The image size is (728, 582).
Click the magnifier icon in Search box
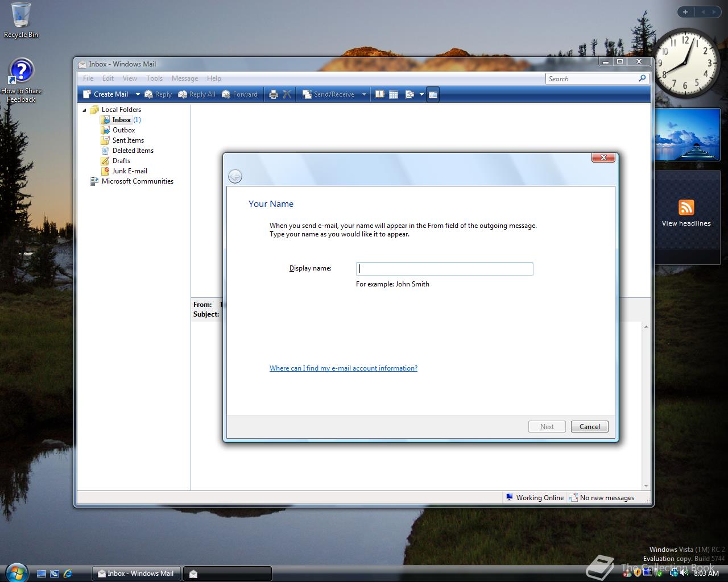pos(643,78)
